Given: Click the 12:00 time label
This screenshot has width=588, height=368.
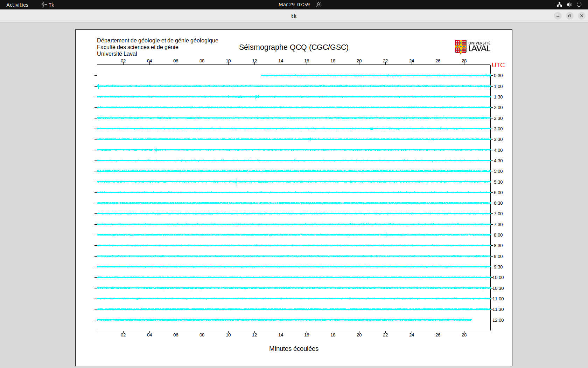Looking at the screenshot, I should point(498,320).
